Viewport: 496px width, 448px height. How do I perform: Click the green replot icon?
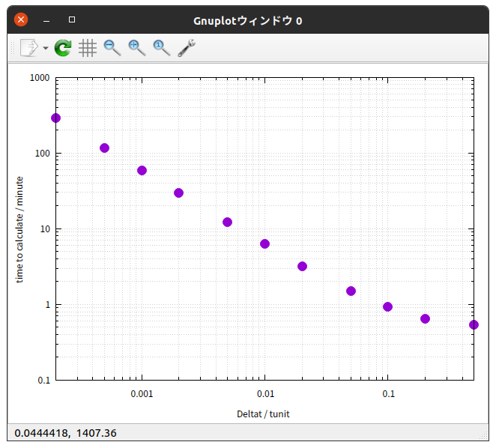click(63, 48)
